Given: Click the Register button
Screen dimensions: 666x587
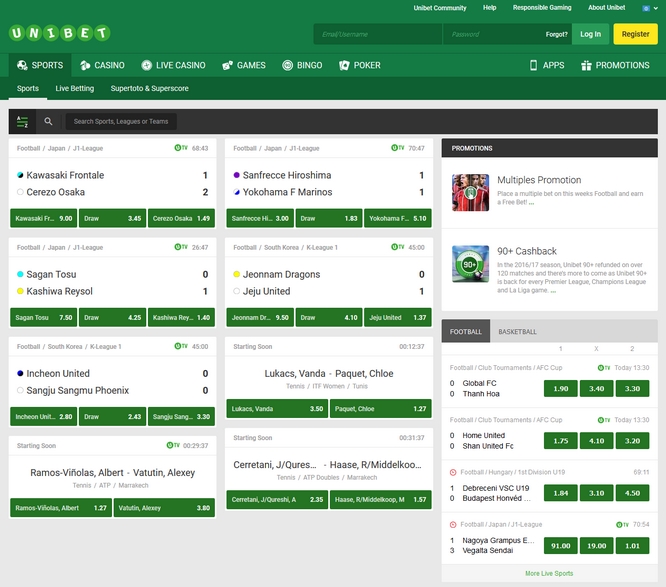Looking at the screenshot, I should click(635, 34).
